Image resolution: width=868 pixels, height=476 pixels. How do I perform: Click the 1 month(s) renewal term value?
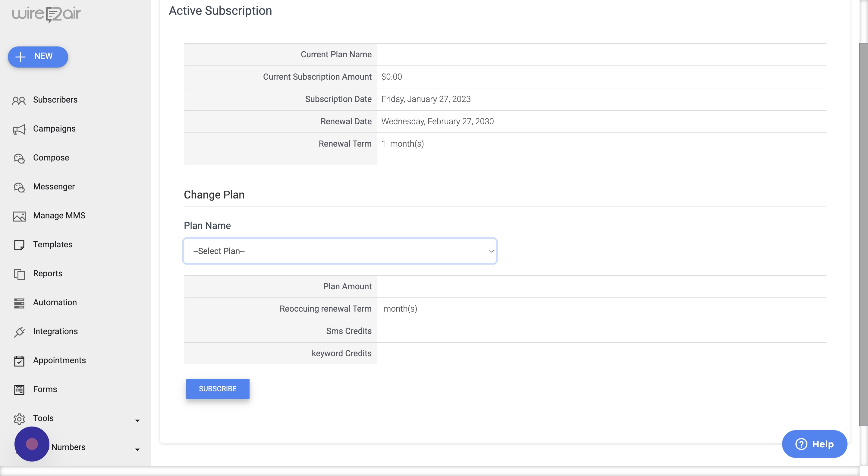[402, 144]
